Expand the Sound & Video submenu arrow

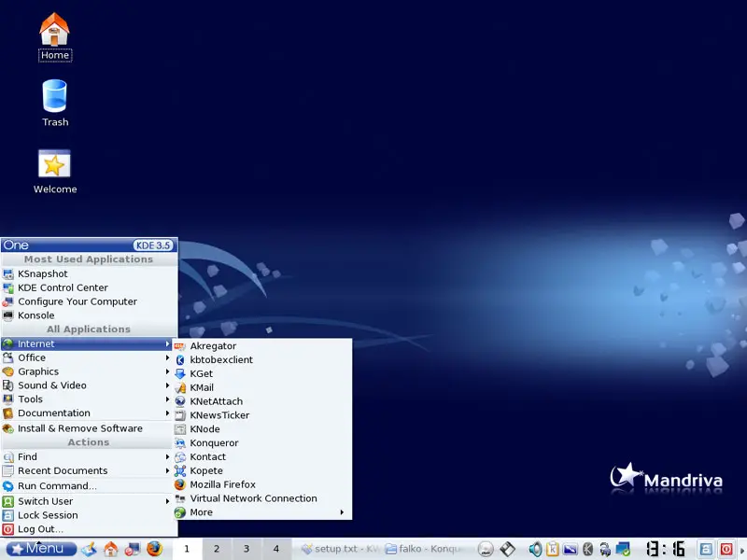(167, 385)
